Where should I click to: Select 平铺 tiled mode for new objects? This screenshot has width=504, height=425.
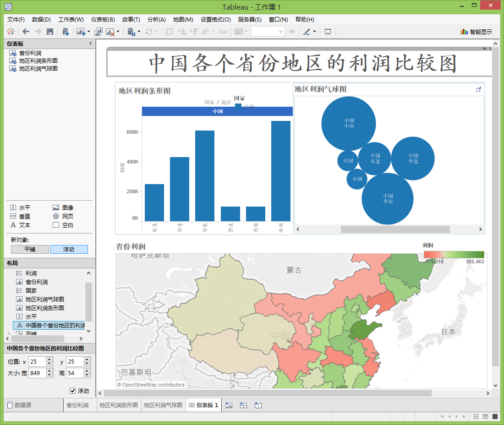(30, 249)
